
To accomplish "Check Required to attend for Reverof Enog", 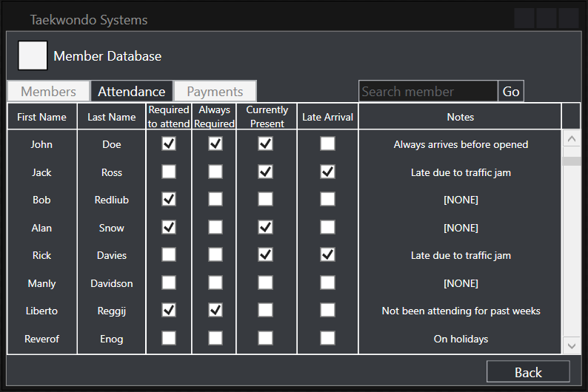I will coord(169,339).
